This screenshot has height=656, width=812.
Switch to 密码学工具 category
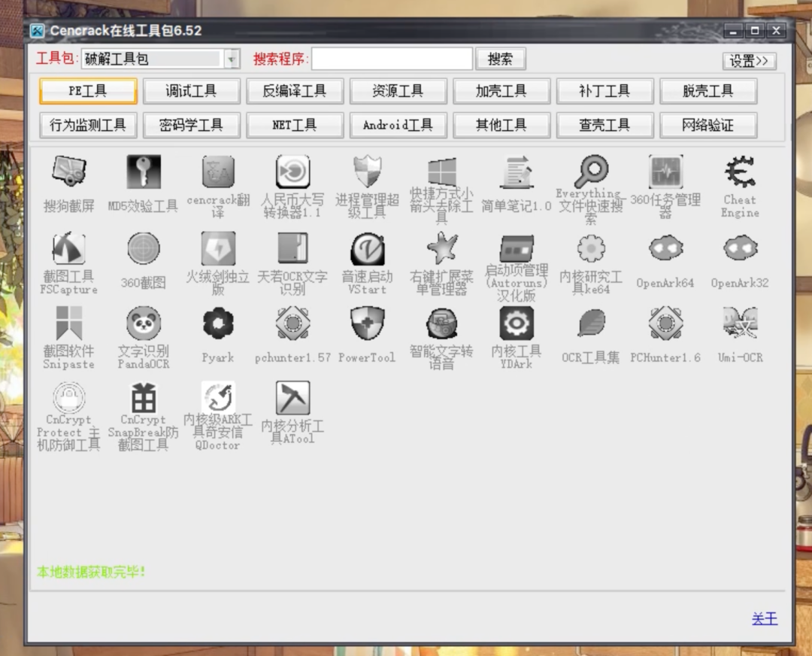(x=192, y=125)
